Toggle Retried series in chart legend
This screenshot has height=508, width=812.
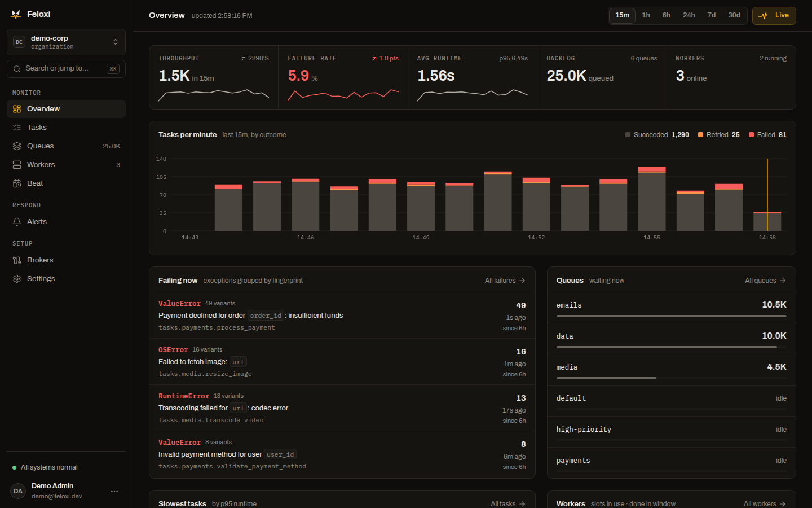(x=719, y=135)
